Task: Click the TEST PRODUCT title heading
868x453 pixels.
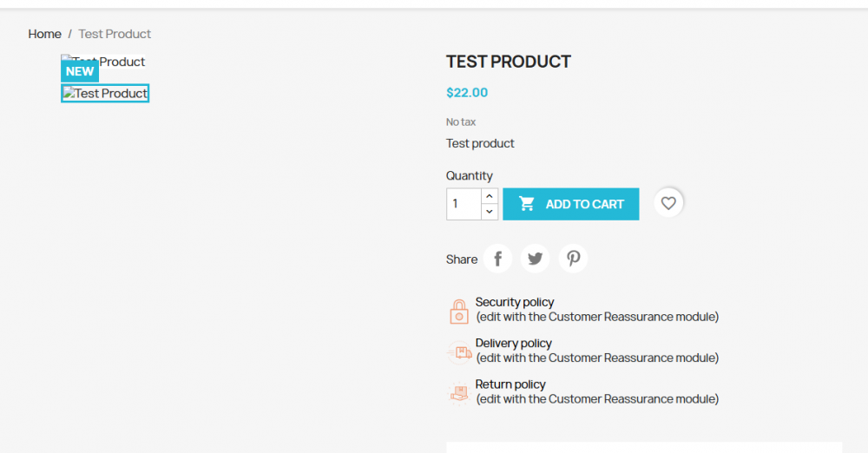Action: [x=509, y=62]
